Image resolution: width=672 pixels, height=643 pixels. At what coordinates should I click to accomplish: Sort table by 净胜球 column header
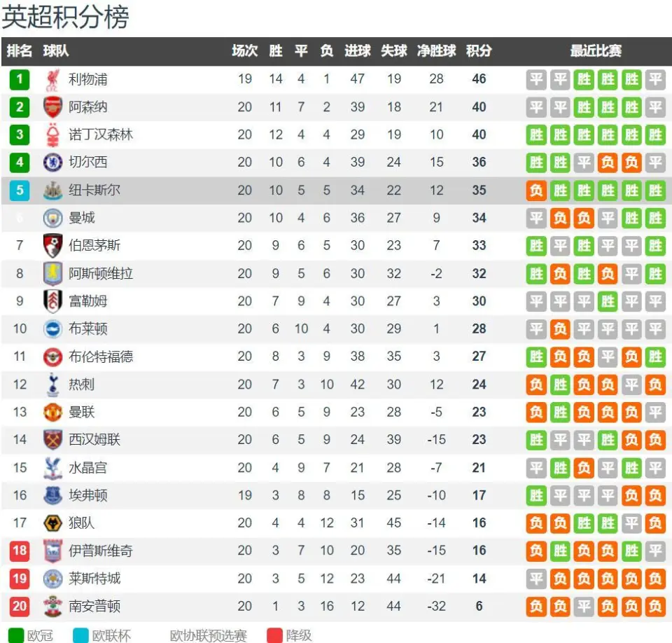(x=436, y=51)
